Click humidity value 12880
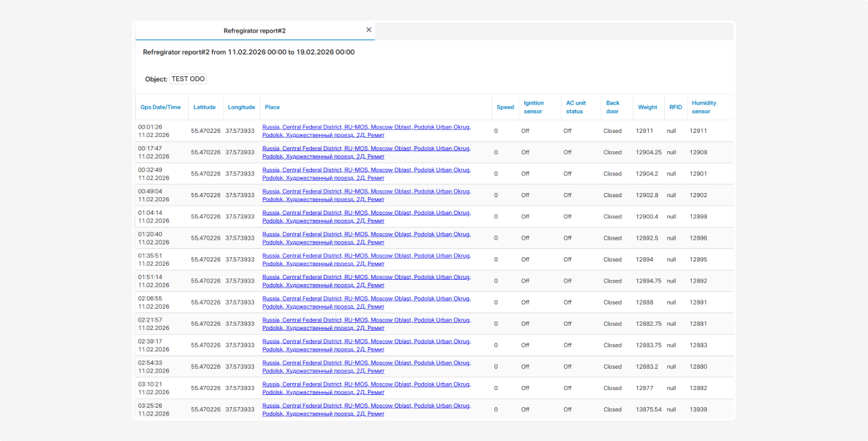The height and width of the screenshot is (441, 868). click(x=698, y=367)
